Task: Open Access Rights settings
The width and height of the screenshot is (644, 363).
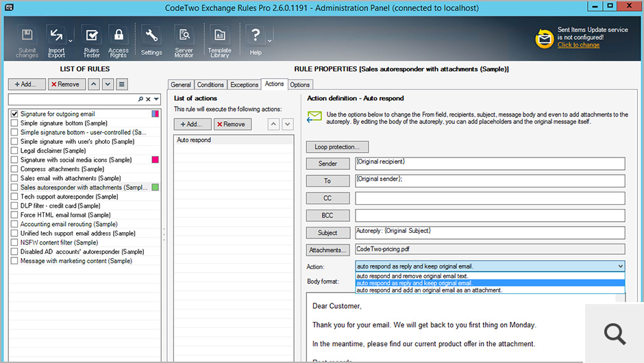Action: point(119,41)
